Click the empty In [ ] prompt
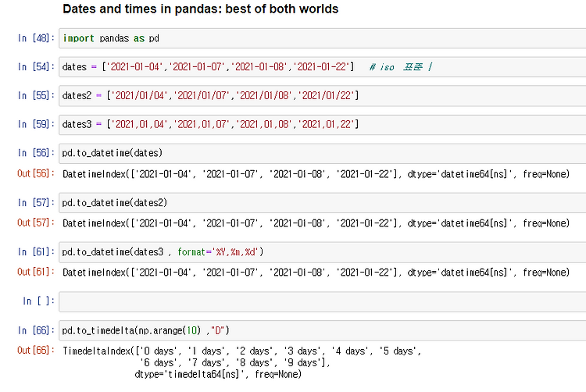 pyautogui.click(x=38, y=301)
